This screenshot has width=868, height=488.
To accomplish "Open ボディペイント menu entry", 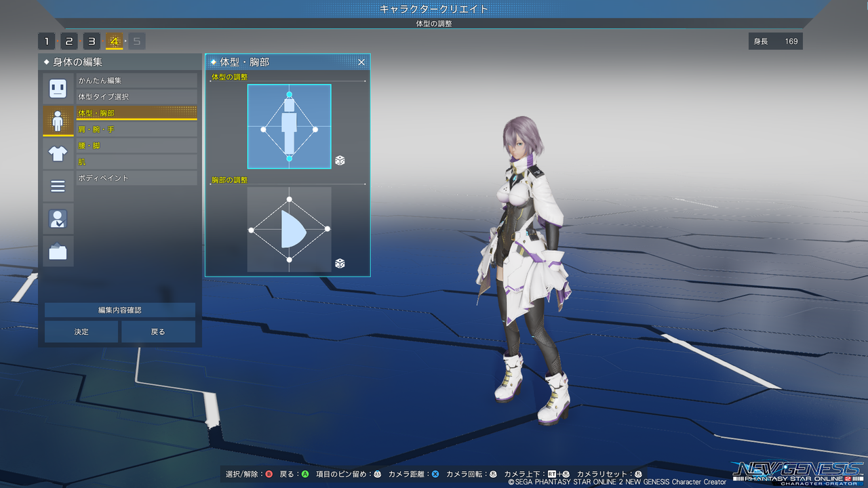I will 136,178.
